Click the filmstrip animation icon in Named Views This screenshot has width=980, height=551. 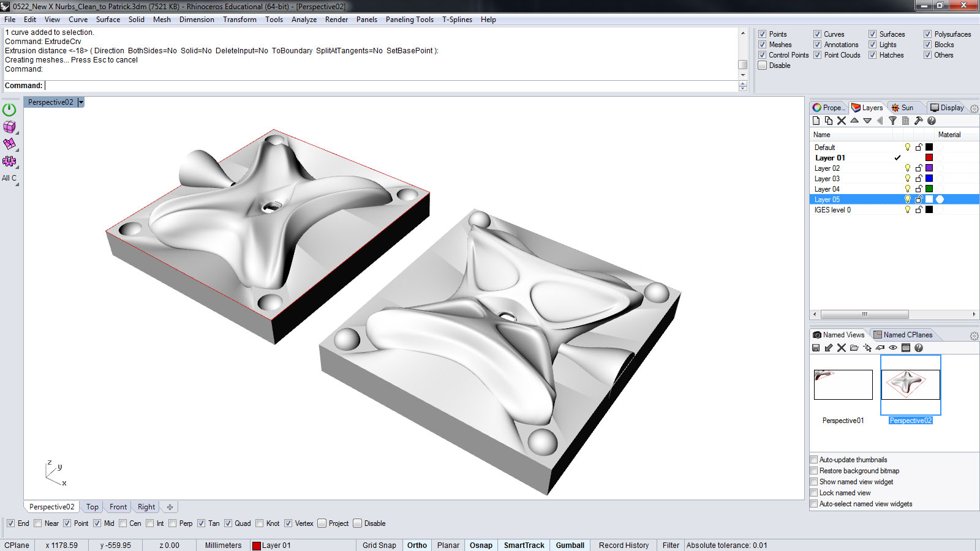(x=906, y=348)
